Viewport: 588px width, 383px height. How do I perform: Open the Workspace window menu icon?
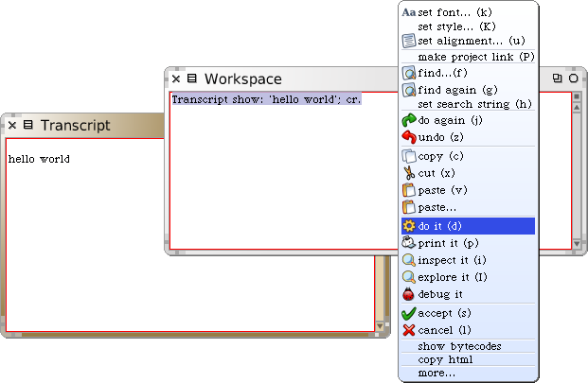[192, 79]
